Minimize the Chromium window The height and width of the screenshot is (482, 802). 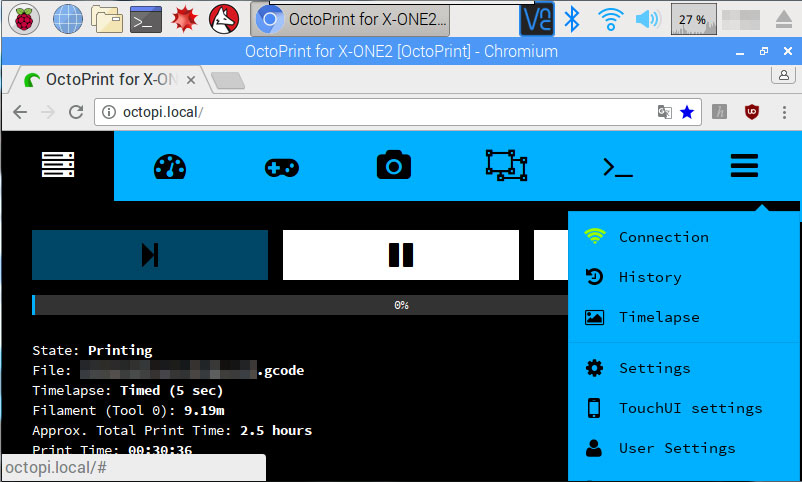coord(740,52)
